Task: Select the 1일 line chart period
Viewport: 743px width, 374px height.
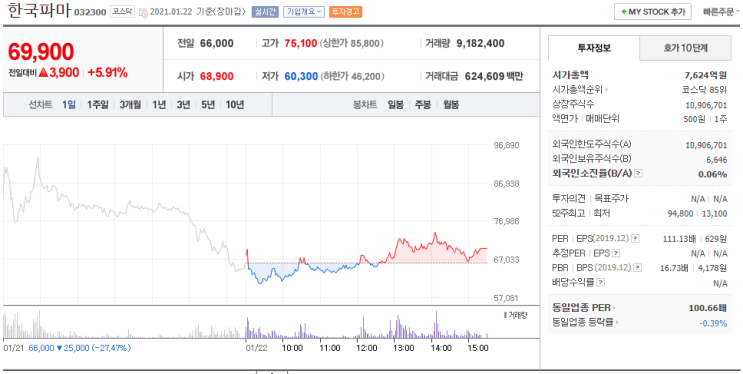Action: click(69, 105)
